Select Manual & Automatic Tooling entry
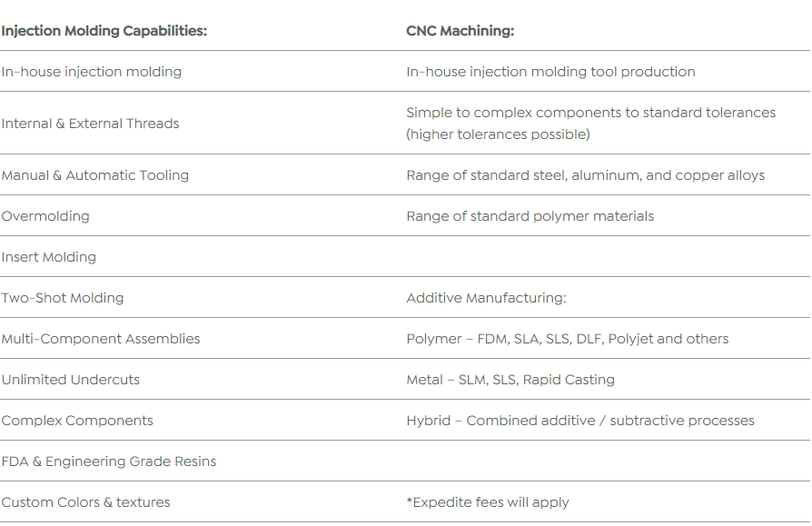 click(95, 175)
